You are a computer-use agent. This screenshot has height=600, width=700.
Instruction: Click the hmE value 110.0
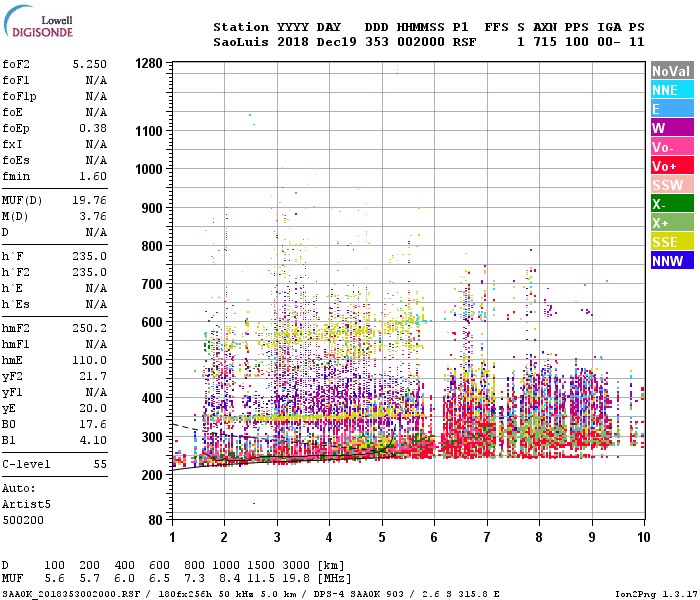(90, 360)
